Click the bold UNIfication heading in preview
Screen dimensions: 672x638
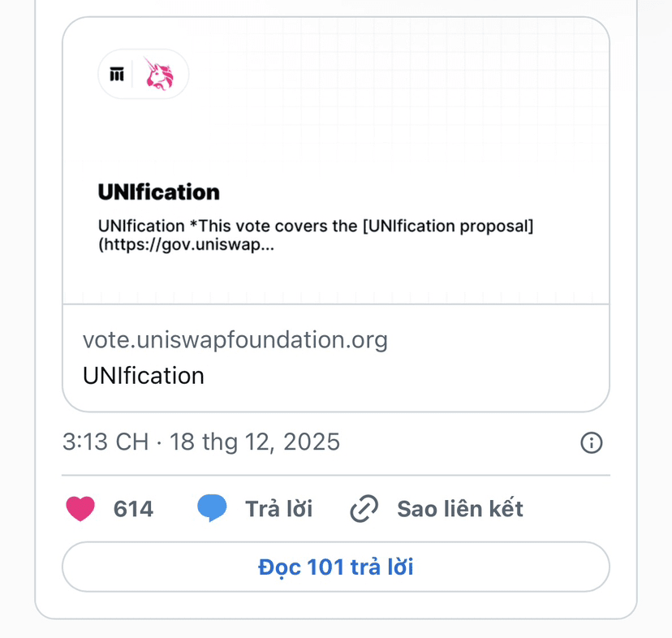[158, 192]
